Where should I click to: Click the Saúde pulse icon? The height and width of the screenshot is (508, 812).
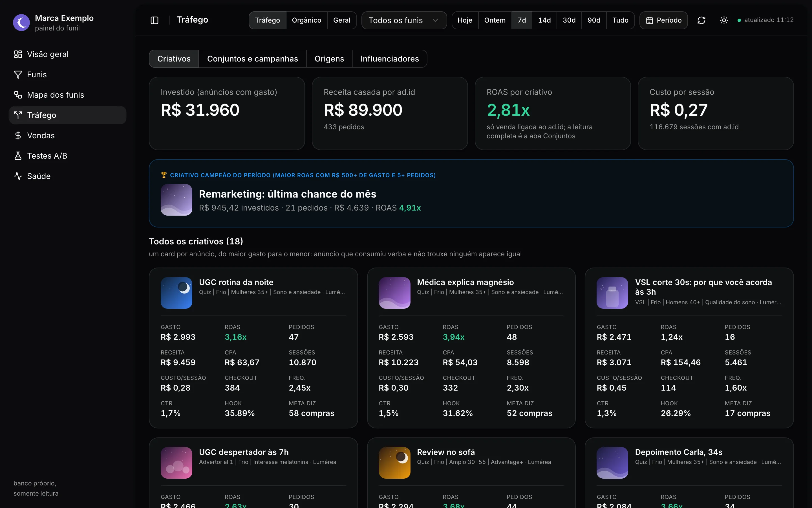pos(18,176)
